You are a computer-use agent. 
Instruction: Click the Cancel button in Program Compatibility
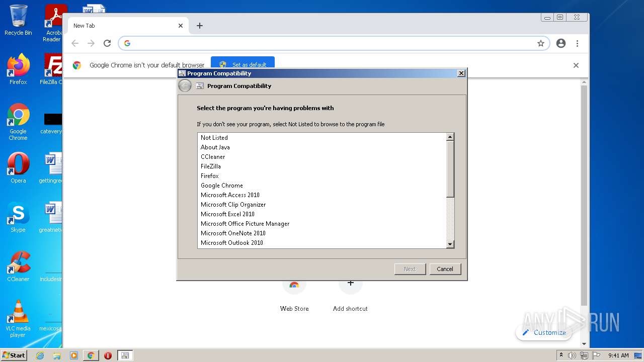pyautogui.click(x=445, y=269)
